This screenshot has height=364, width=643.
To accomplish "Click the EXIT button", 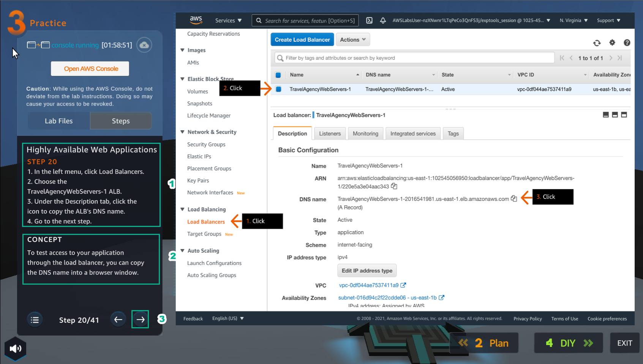I will 625,343.
